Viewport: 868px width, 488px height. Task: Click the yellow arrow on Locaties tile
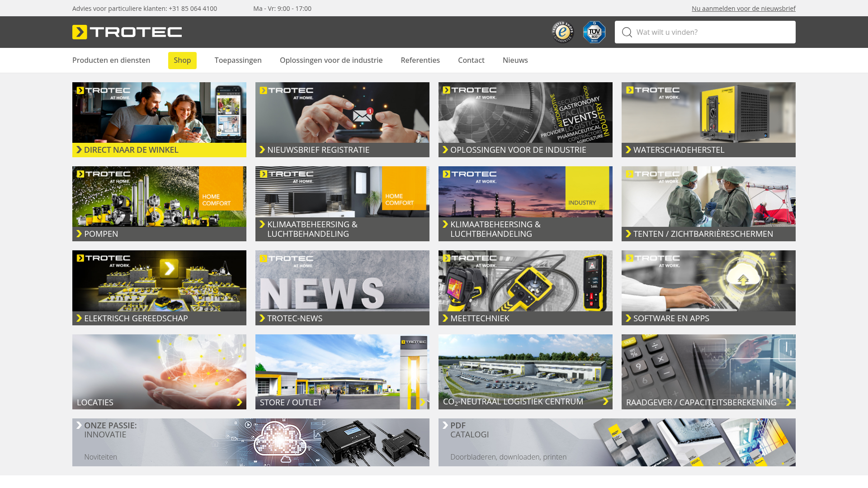click(x=240, y=402)
